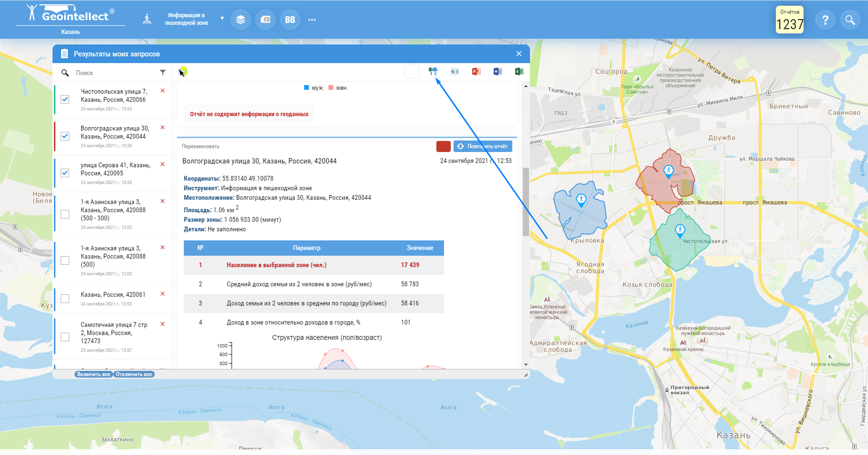The width and height of the screenshot is (868, 455).
Task: Uncheck Волгоградская улица 30 report
Action: (65, 136)
